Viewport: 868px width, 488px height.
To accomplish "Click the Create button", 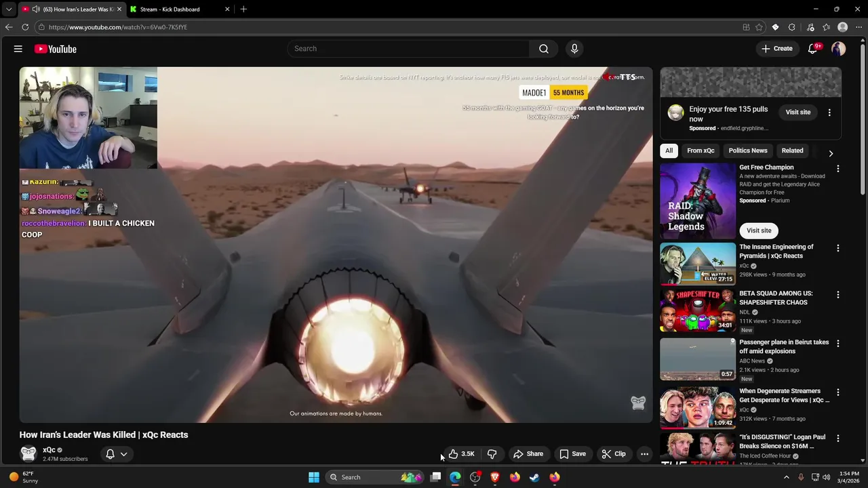I will coord(777,49).
